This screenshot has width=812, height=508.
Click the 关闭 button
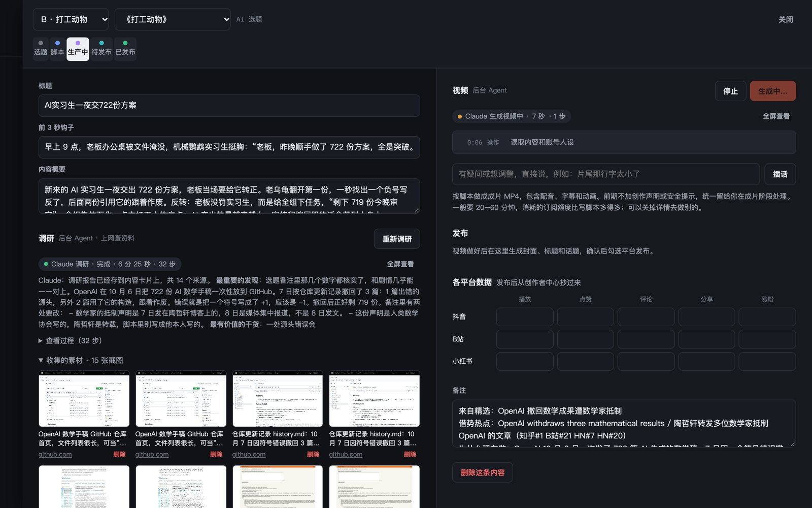pyautogui.click(x=786, y=19)
